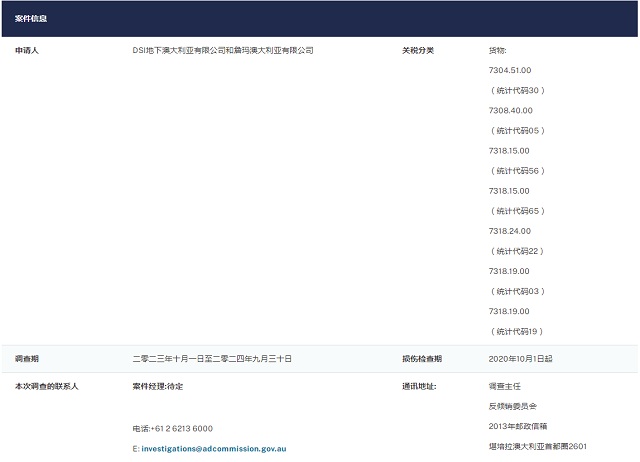Viewport: 640px width, 462px height.
Task: Select the 堪培拉澳大利亚首都圈2601 address line
Action: [x=538, y=446]
